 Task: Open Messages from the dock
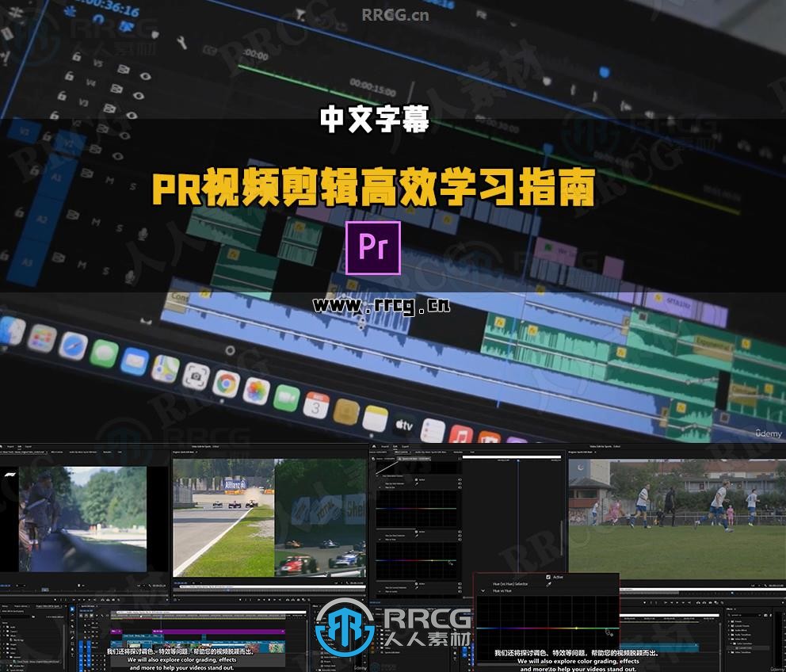[105, 353]
